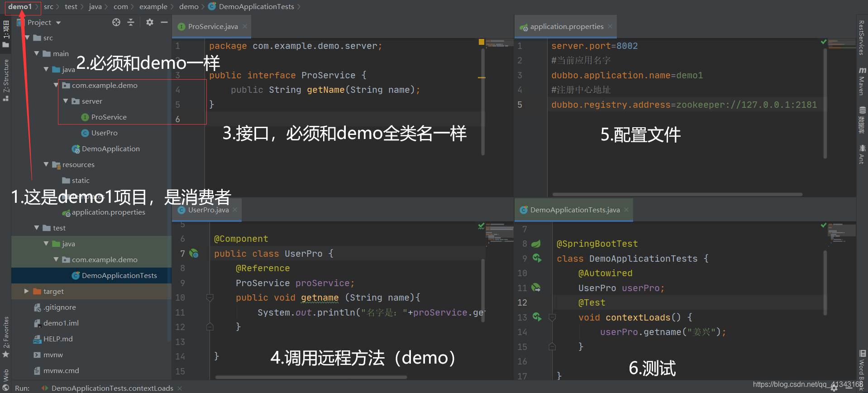
Task: Click autowired bean gutter icon beside userPro field
Action: coord(536,288)
